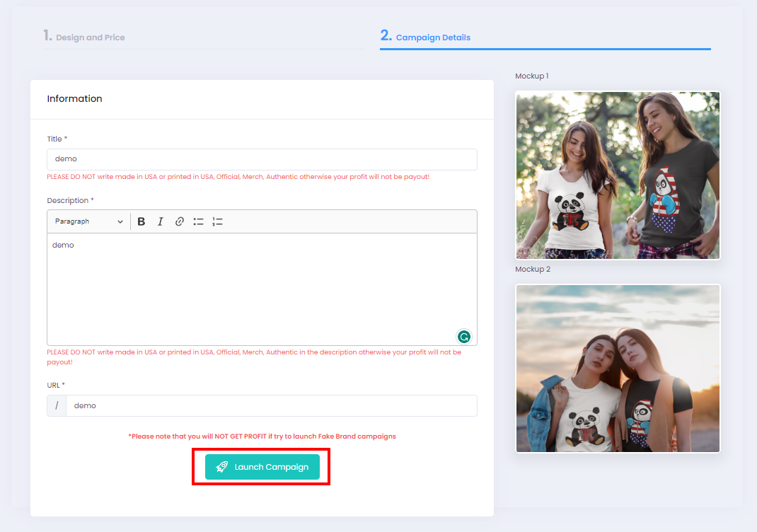
Task: Click the 'URL *' field label
Action: tap(56, 386)
